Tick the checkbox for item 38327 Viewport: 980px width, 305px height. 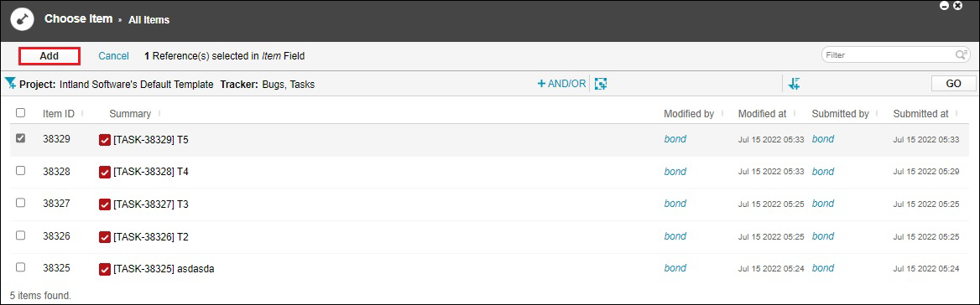point(21,203)
